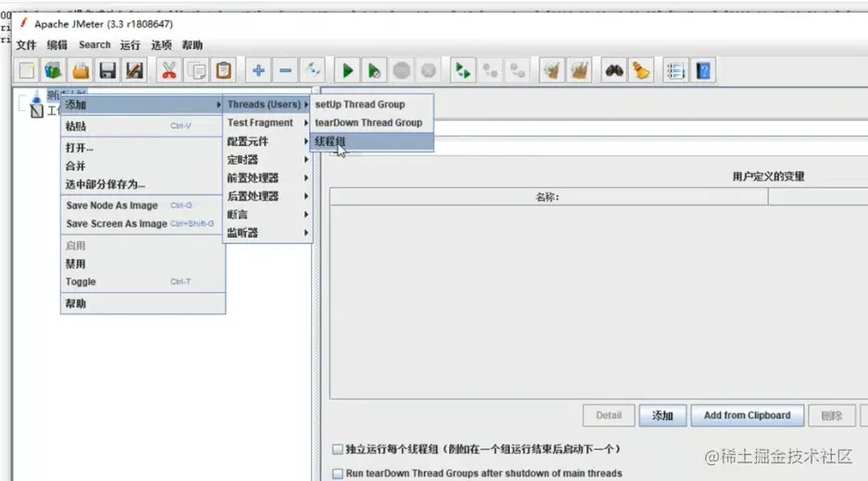Choose 禁用 in context menu
The width and height of the screenshot is (868, 481).
pos(143,264)
